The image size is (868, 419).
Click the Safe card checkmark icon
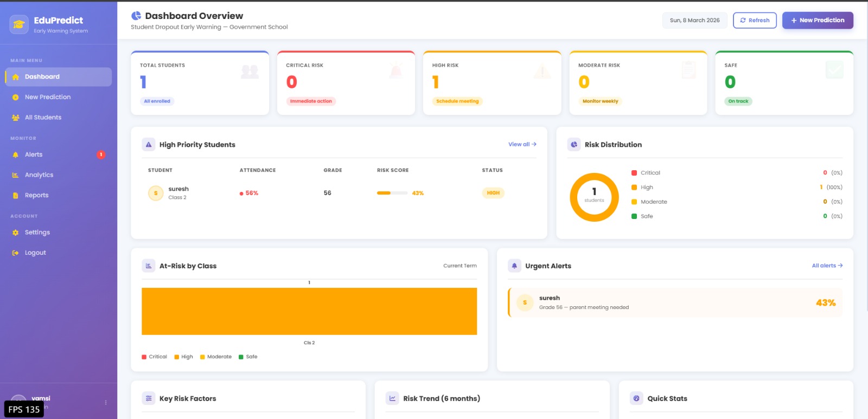click(834, 70)
